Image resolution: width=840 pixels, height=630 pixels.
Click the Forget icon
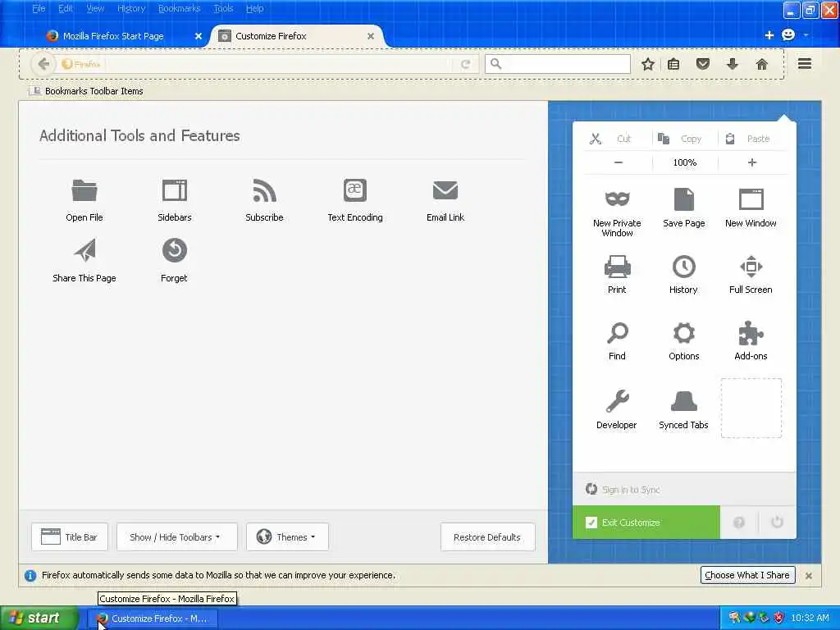175,250
